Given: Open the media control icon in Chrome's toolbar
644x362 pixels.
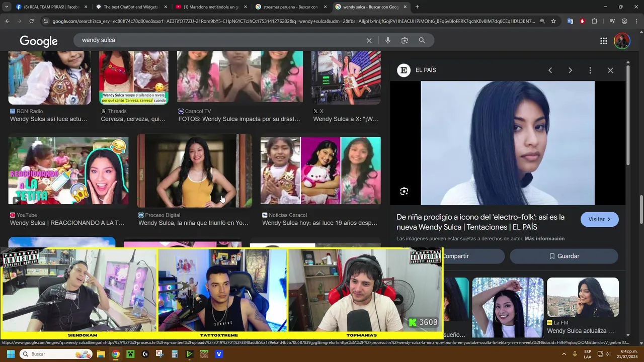Looking at the screenshot, I should click(x=612, y=21).
